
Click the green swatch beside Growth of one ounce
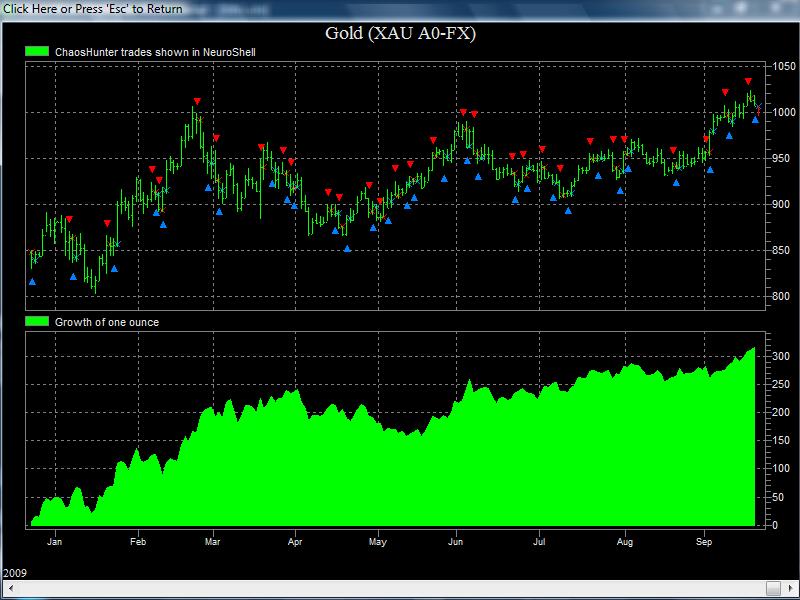tap(37, 321)
